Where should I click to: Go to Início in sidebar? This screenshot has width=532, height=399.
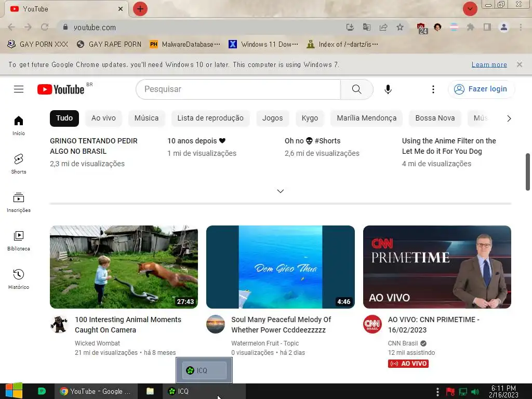click(19, 126)
